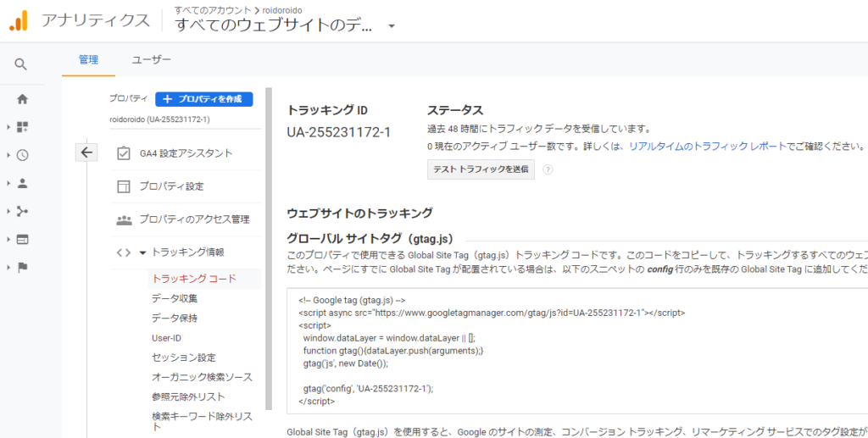Click help question mark near テスト トラフィック
868x438 pixels.
(548, 169)
